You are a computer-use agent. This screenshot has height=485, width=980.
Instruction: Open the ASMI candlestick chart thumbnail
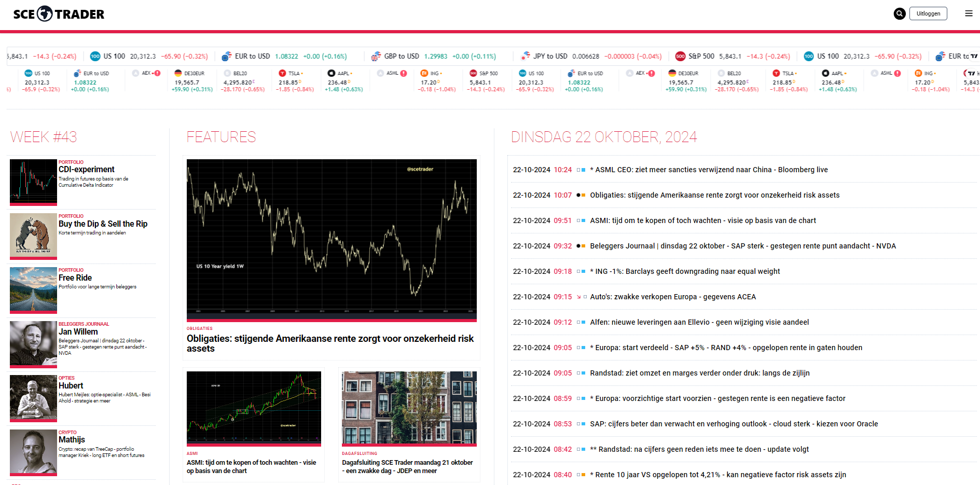(x=254, y=408)
